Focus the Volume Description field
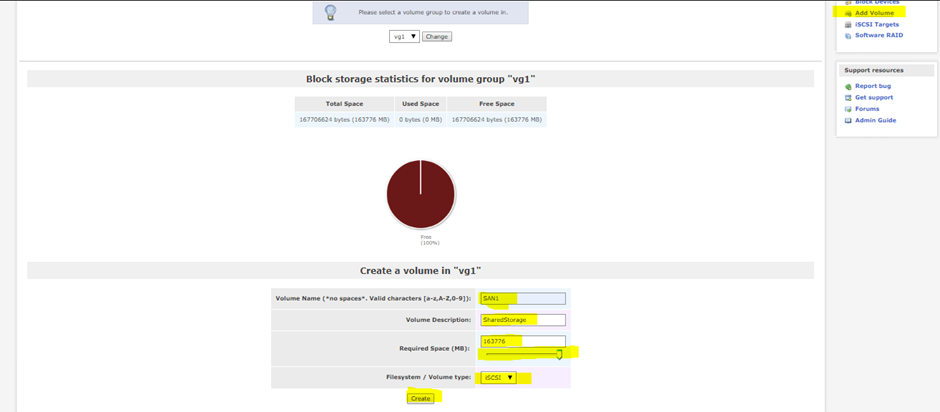 pyautogui.click(x=523, y=320)
